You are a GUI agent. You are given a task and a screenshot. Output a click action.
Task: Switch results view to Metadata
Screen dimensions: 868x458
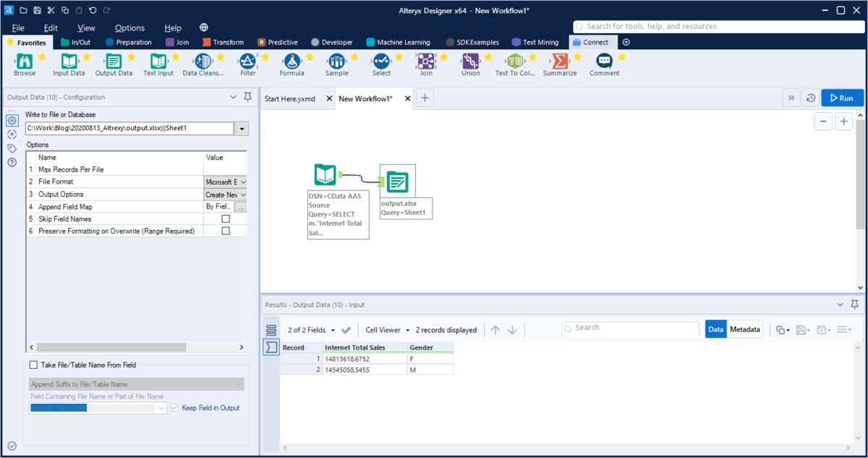tap(745, 329)
